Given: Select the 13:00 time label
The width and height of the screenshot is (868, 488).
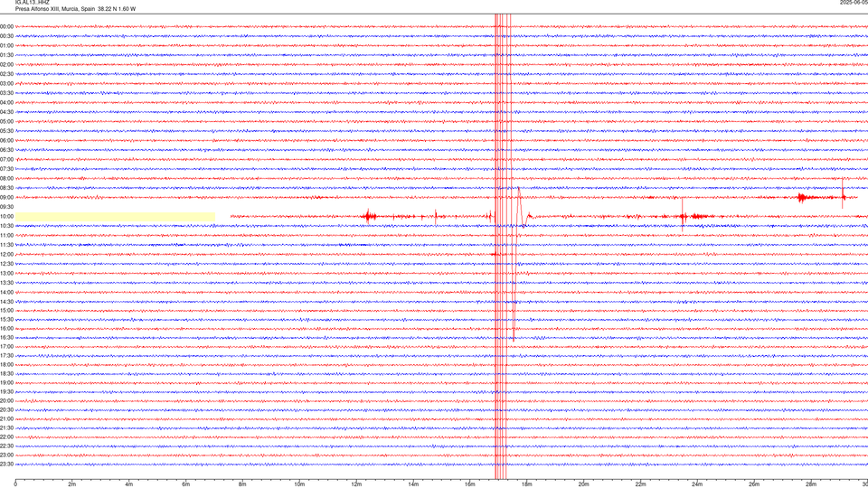Looking at the screenshot, I should pyautogui.click(x=6, y=273).
